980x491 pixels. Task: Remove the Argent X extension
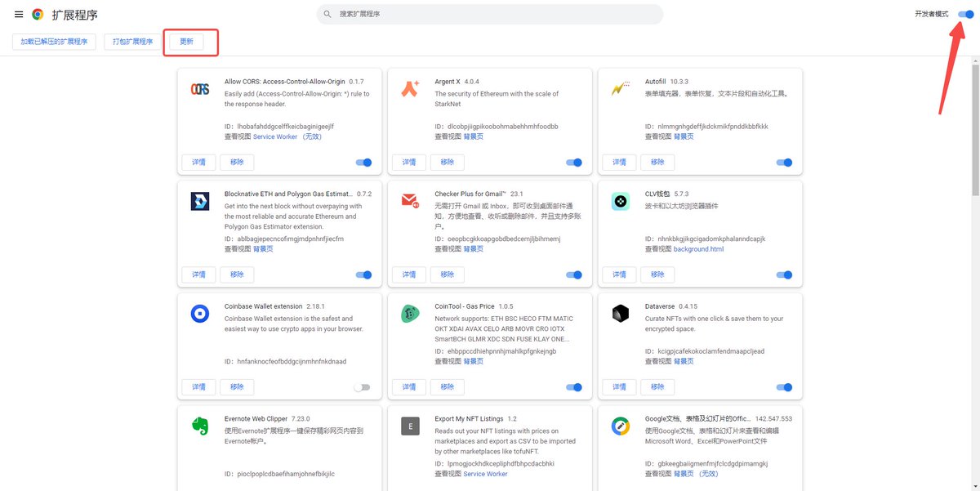click(448, 163)
